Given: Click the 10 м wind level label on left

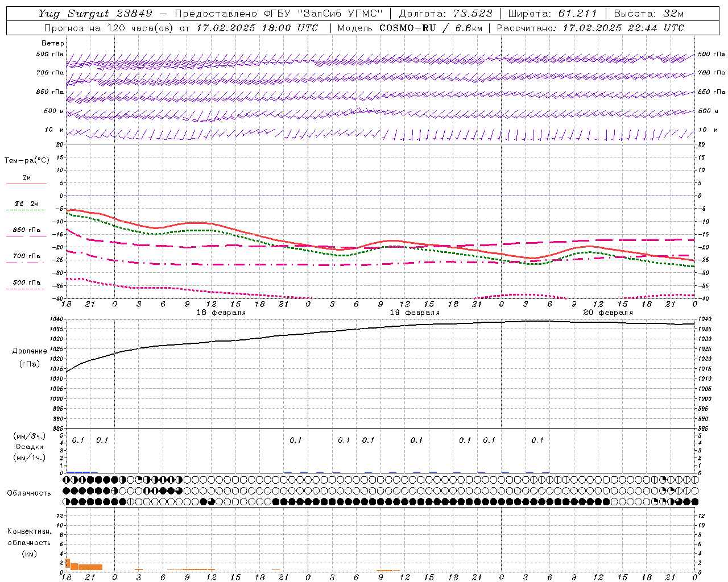Looking at the screenshot, I should (54, 130).
